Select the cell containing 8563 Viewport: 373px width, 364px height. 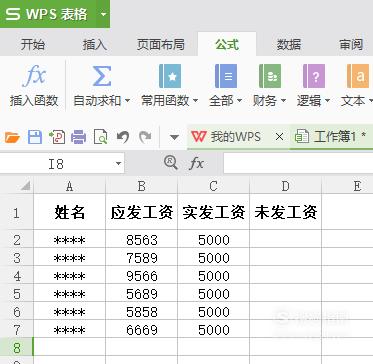click(141, 239)
